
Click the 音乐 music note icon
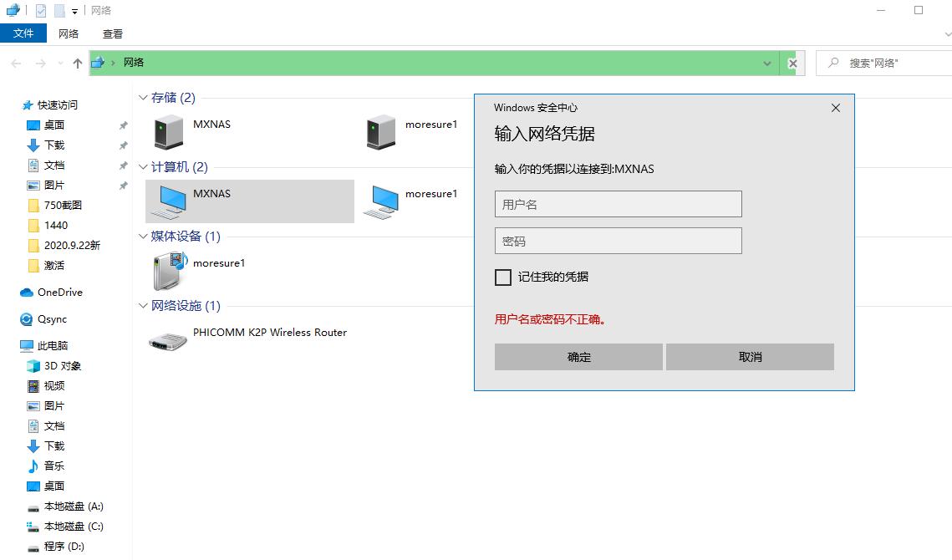[x=33, y=466]
